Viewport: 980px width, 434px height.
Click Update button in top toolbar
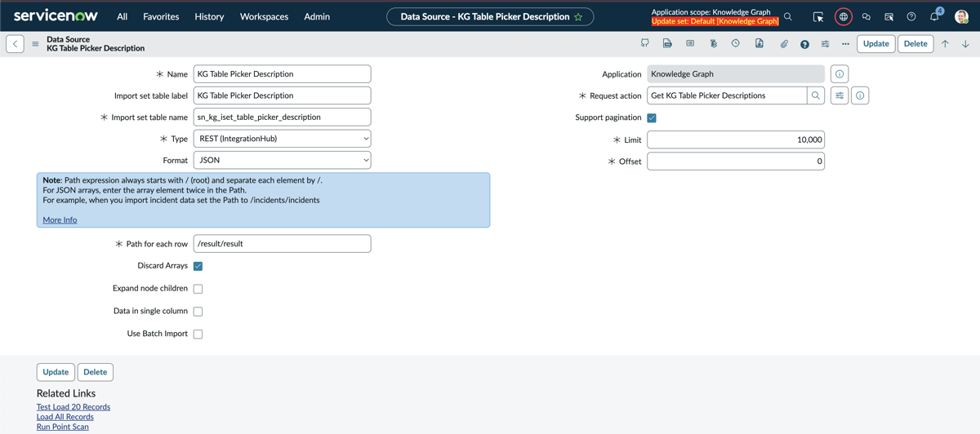click(876, 44)
